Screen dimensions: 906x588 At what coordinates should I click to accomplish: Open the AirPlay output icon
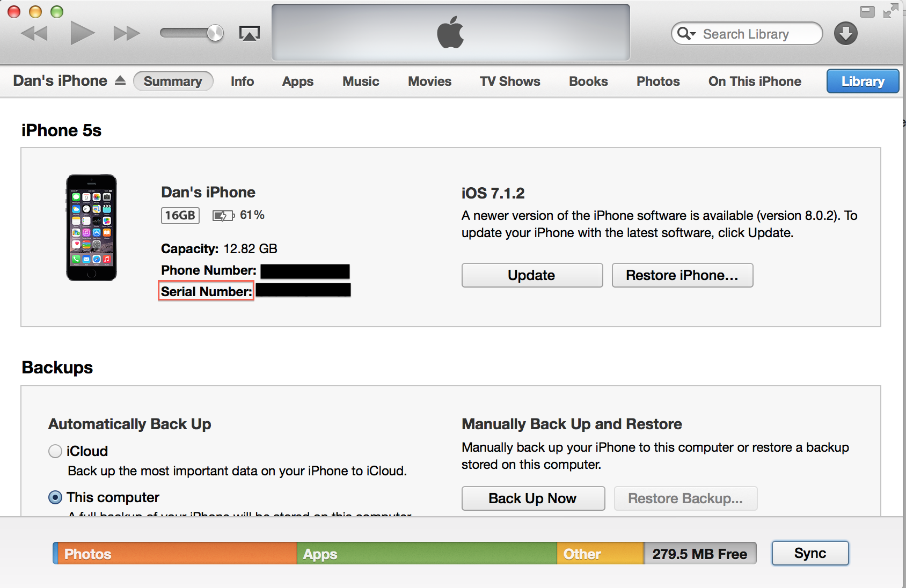(249, 33)
